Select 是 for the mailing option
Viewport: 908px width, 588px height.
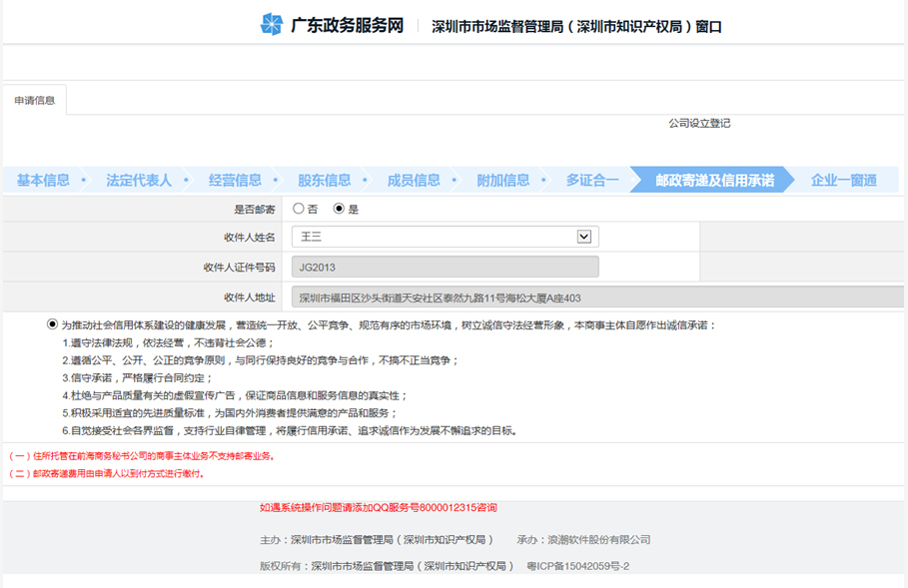pyautogui.click(x=339, y=209)
